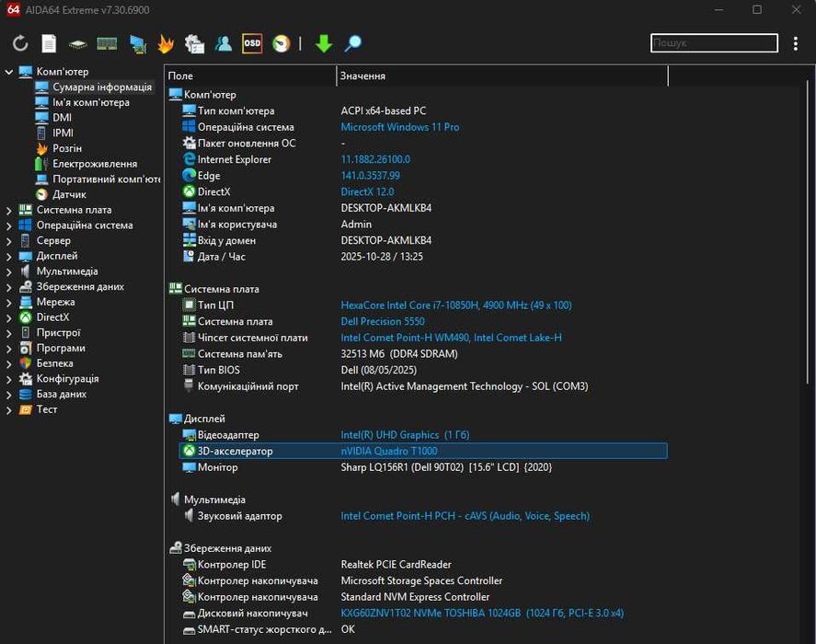Viewport: 816px width, 644px height.
Task: Open the nVIDIA Quadro T1000 link
Action: click(x=389, y=451)
